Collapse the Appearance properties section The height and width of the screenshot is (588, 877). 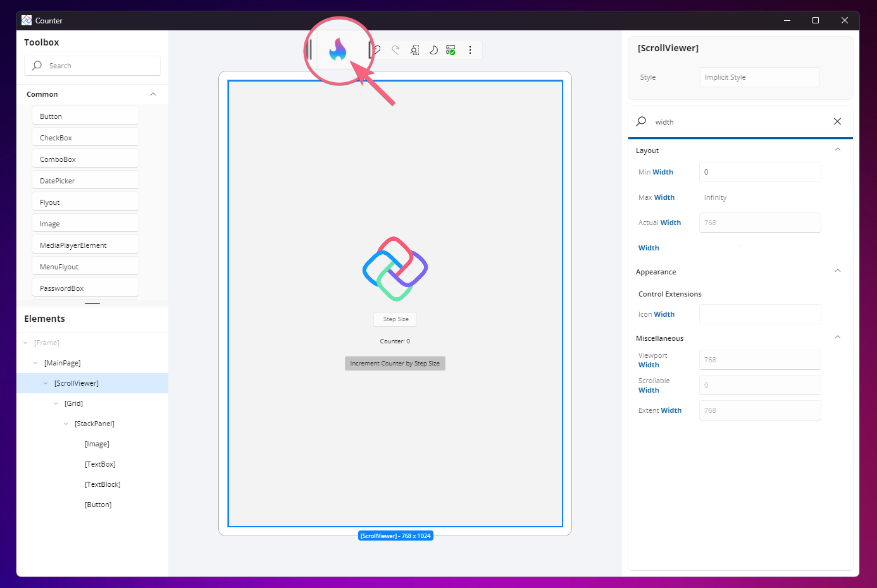[837, 271]
